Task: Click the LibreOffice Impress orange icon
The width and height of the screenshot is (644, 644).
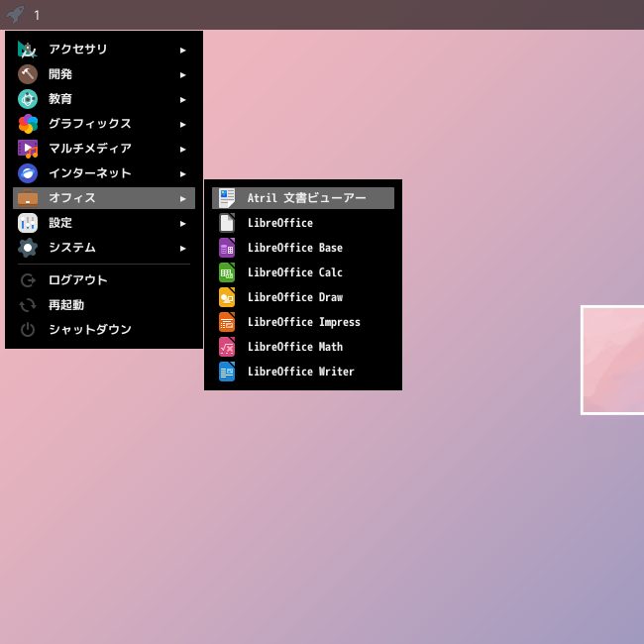Action: point(227,322)
